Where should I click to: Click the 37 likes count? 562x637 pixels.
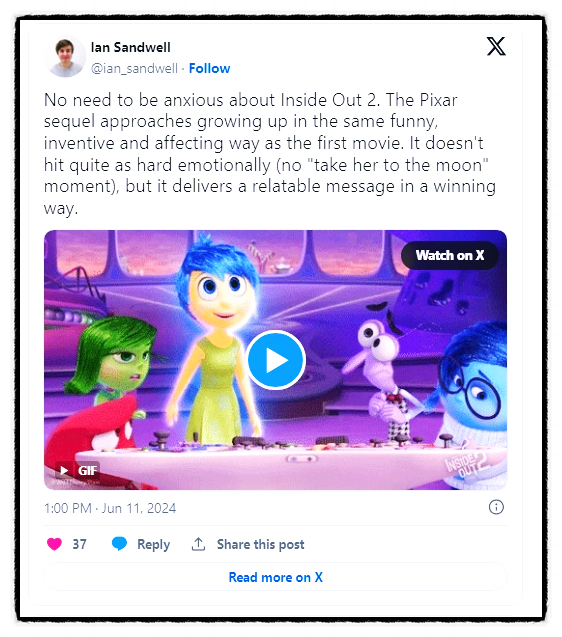[80, 544]
